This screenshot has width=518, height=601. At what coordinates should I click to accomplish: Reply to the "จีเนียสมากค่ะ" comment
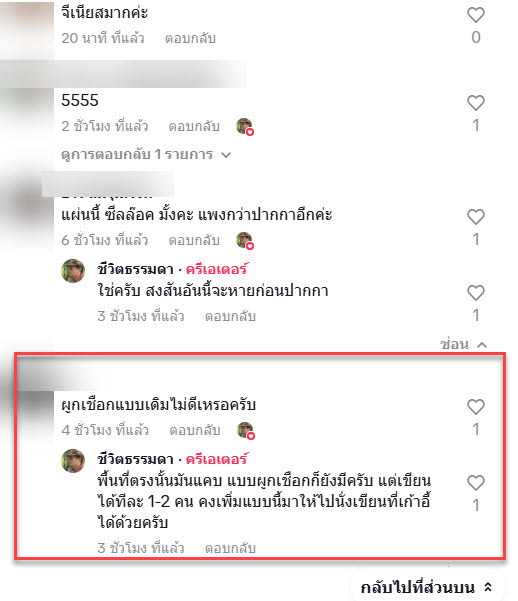click(x=190, y=38)
